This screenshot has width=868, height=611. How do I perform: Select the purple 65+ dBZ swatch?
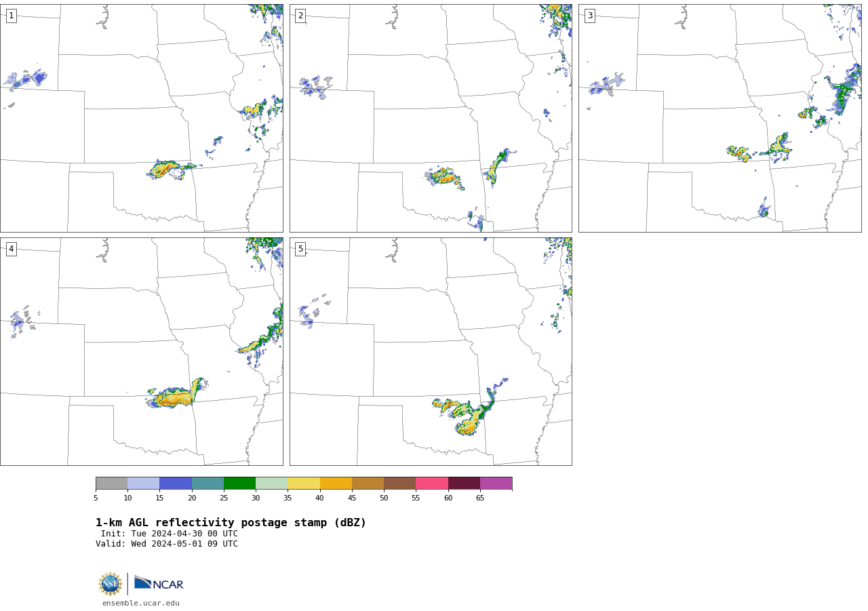point(496,484)
